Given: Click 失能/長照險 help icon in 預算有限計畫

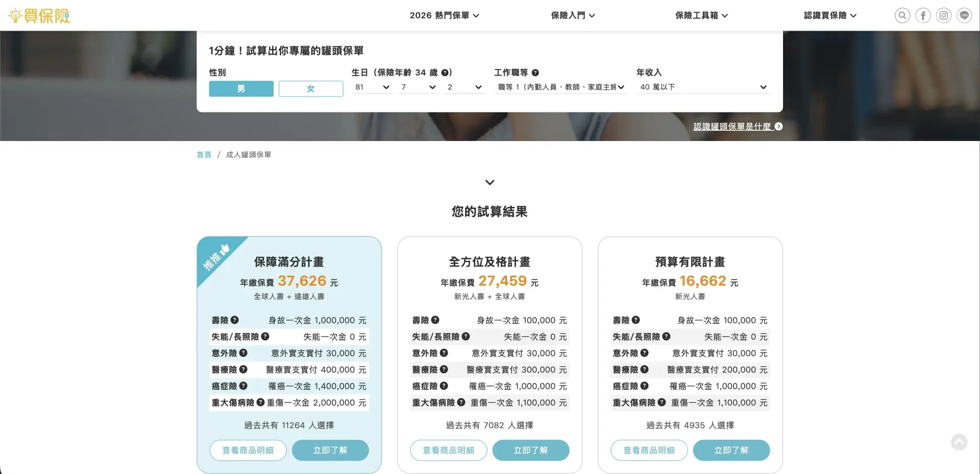Looking at the screenshot, I should 667,336.
